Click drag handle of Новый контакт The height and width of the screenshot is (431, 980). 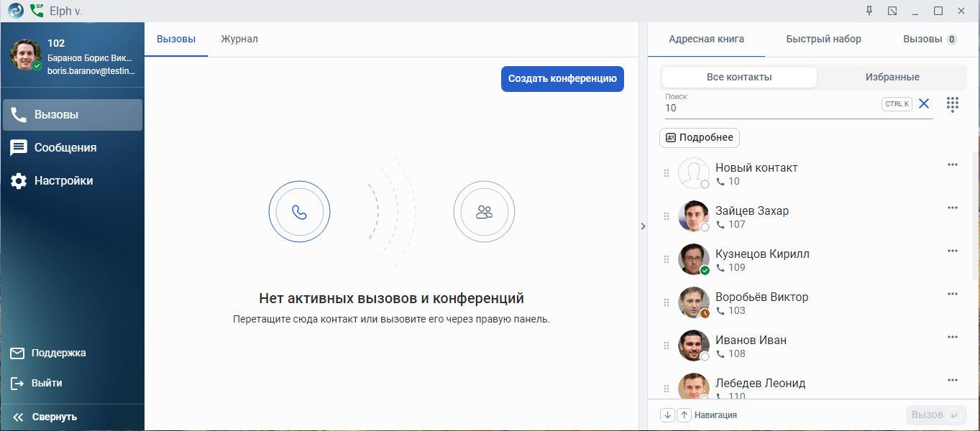(x=667, y=173)
